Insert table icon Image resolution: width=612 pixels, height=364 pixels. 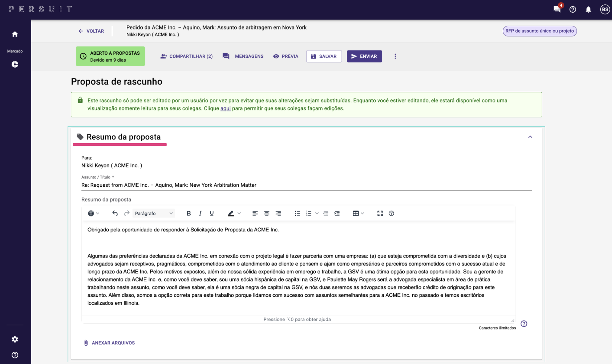tap(356, 213)
